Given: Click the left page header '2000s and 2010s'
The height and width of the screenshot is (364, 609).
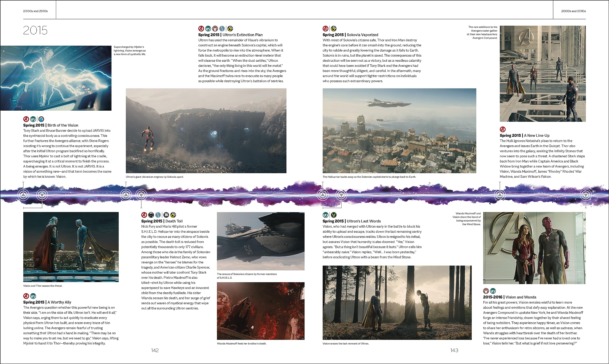Looking at the screenshot, I should tap(35, 11).
